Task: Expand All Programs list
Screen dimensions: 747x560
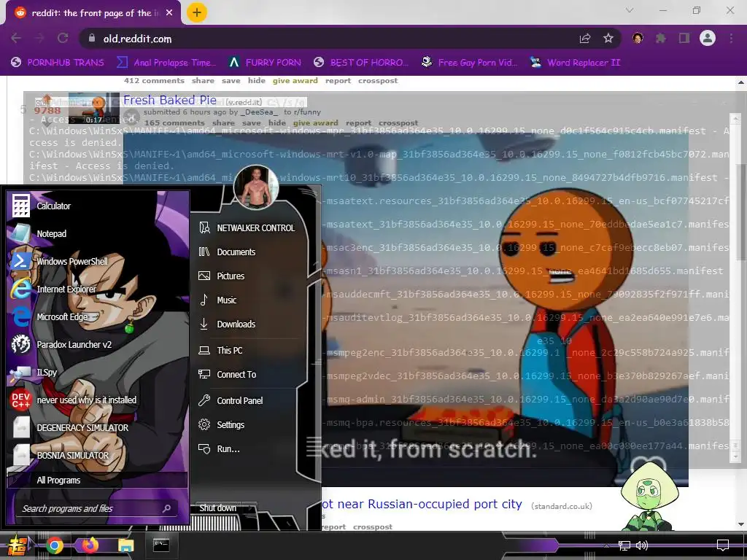Action: (98, 480)
